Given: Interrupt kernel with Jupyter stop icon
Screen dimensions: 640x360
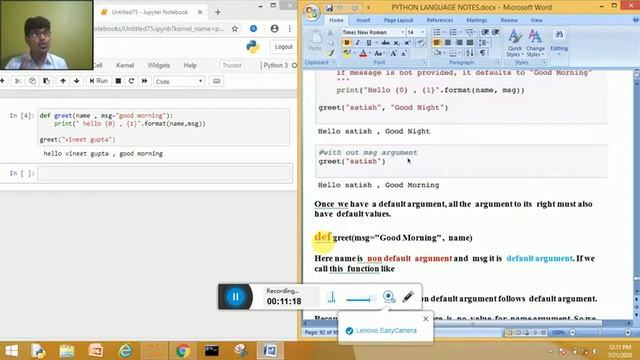Looking at the screenshot, I should point(118,81).
